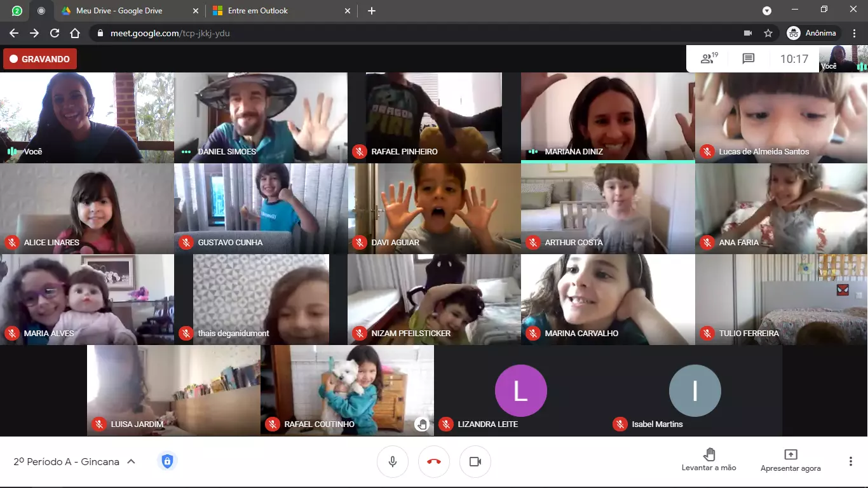Click the browser home icon
The width and height of the screenshot is (868, 488).
[75, 33]
